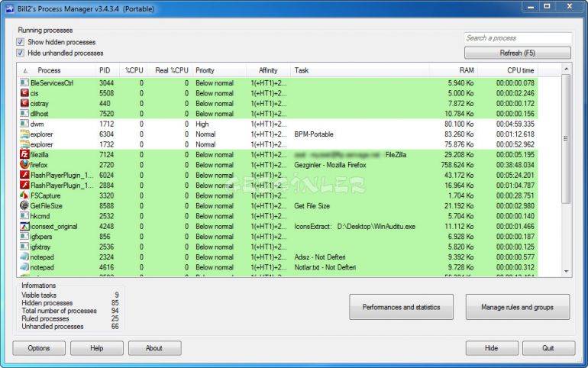The height and width of the screenshot is (368, 588).
Task: Select the firefox process name
Action: 39,165
